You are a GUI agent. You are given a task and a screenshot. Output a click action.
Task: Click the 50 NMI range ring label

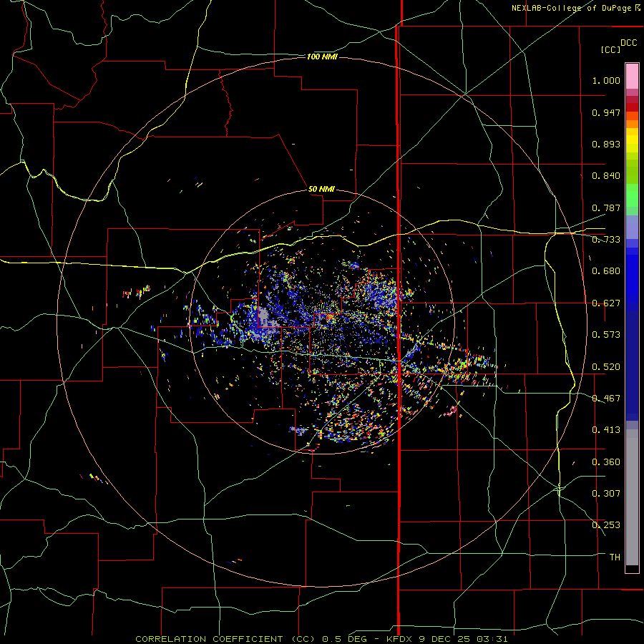pos(321,189)
